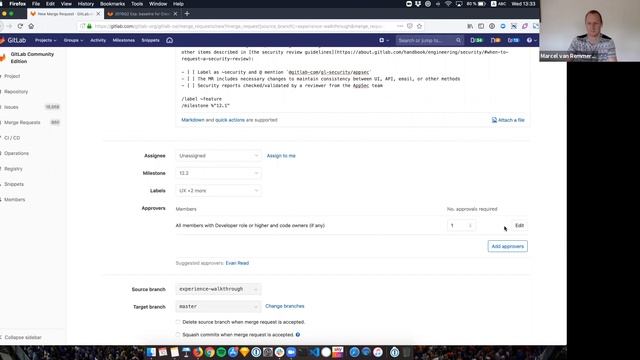Click the Firefox address bar URL
640x360 pixels.
point(239,26)
